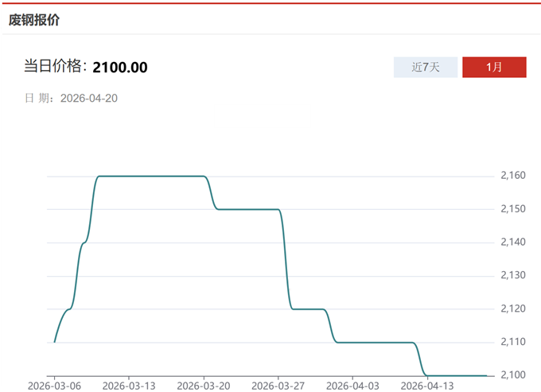The image size is (541, 392).
Task: Click the 2,140 y-axis value label
Action: click(513, 242)
